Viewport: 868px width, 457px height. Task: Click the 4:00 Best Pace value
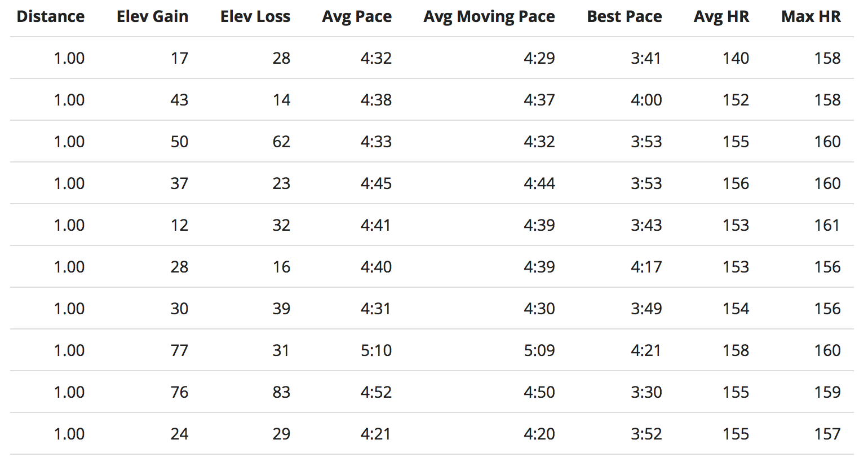point(645,100)
